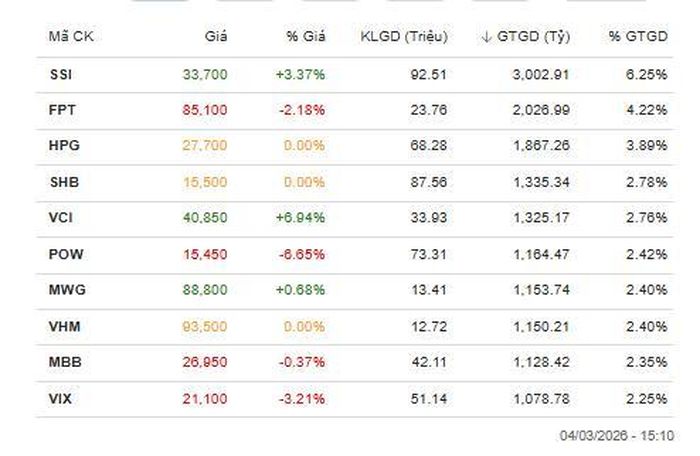Open the FPT stock ticker
700x456 pixels.
pos(61,109)
